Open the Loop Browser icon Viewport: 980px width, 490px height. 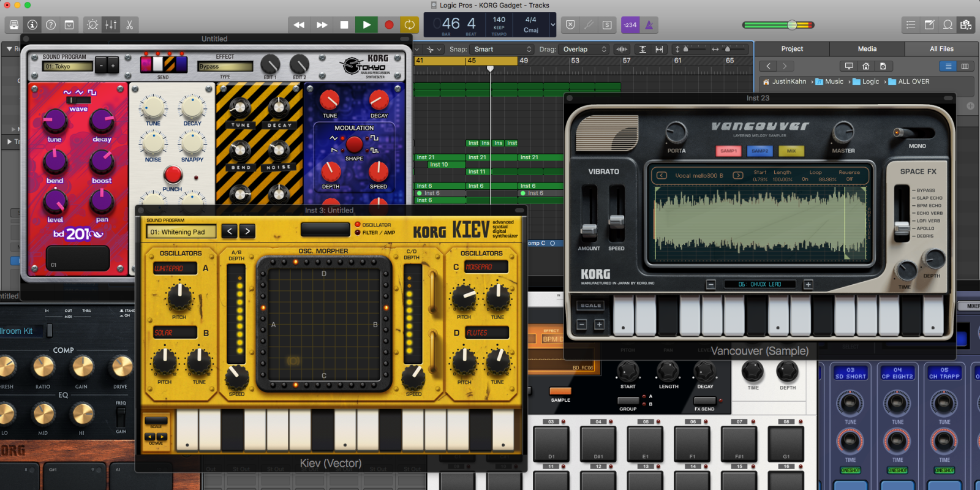[948, 25]
